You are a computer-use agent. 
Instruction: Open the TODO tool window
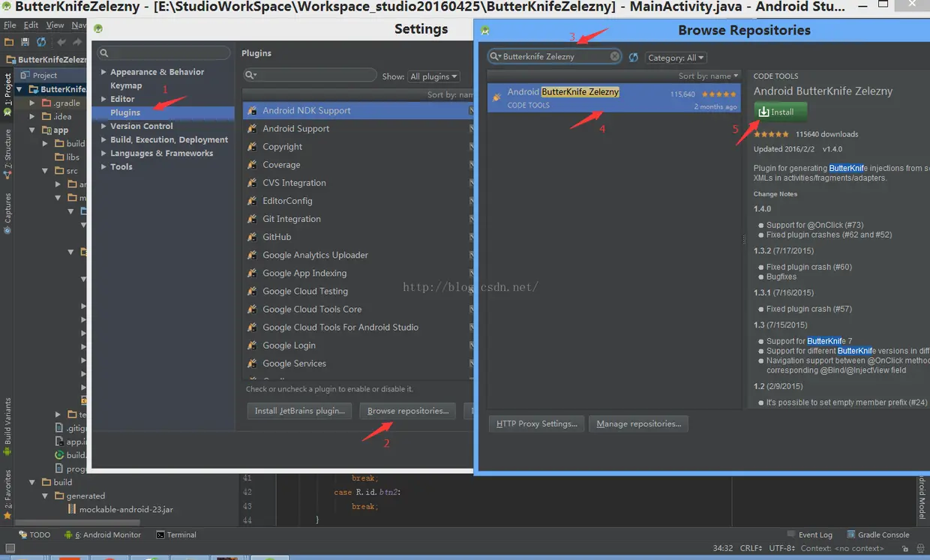coord(34,535)
